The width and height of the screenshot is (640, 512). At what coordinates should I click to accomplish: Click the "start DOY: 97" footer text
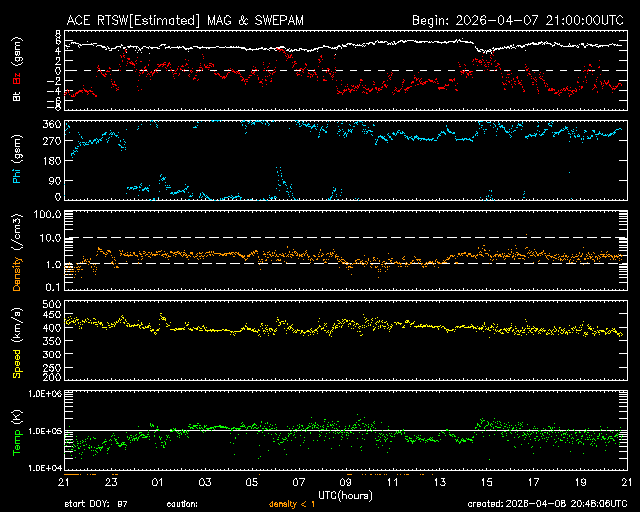coord(96,504)
